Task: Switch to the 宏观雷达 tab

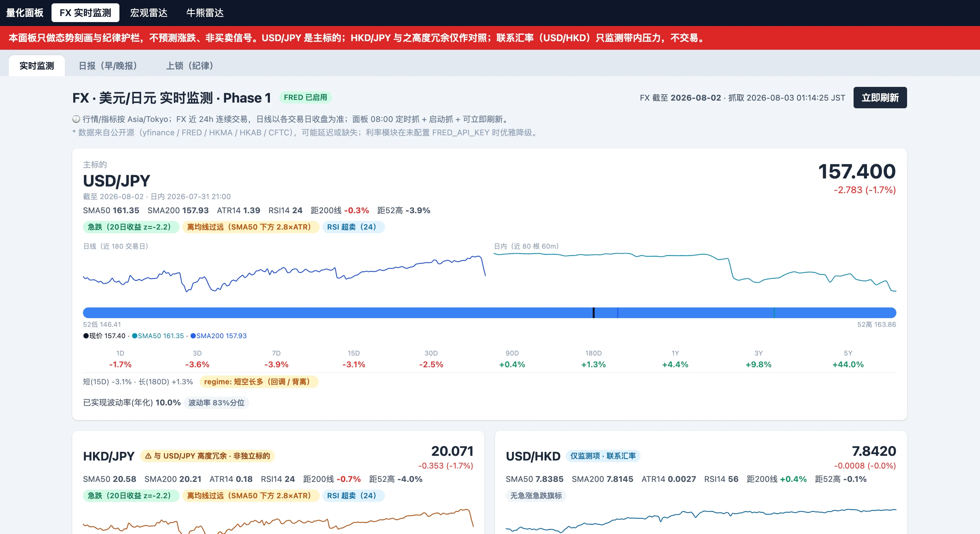Action: point(149,13)
